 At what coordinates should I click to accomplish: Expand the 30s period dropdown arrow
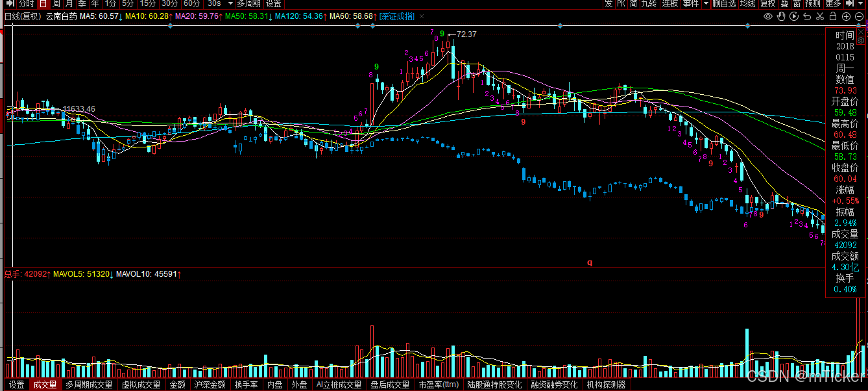230,4
